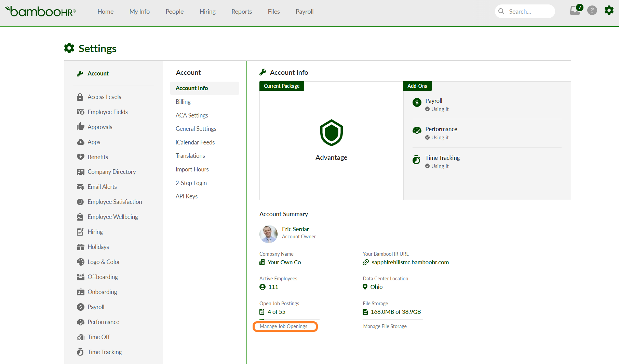Screen dimensions: 619x364
Task: Click the Onboarding badge icon
Action: tap(80, 292)
